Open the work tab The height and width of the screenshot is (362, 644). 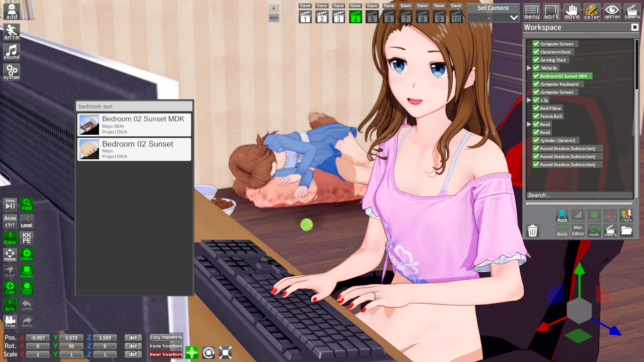(x=551, y=12)
